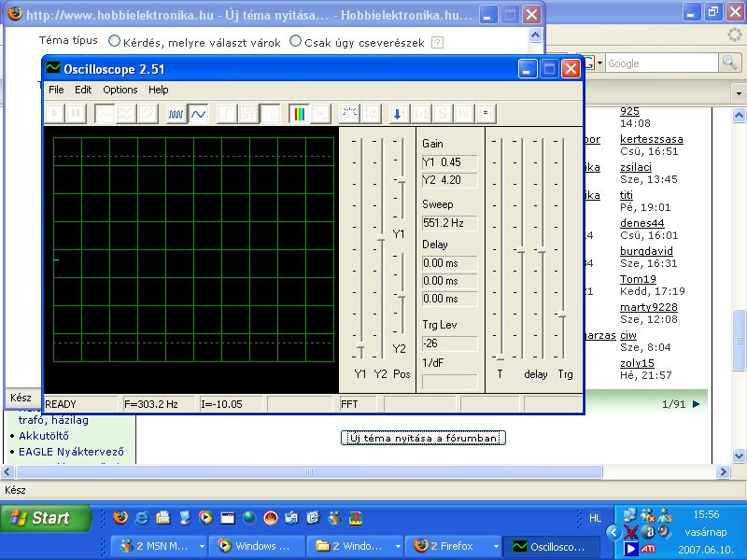
Task: Expand the Firefox taskbar group arrow
Action: click(x=496, y=546)
